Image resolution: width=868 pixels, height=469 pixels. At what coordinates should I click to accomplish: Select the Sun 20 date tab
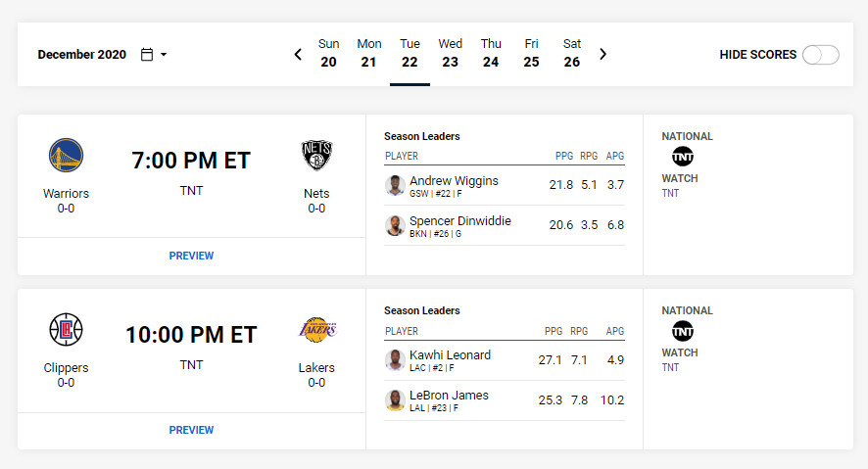[328, 54]
